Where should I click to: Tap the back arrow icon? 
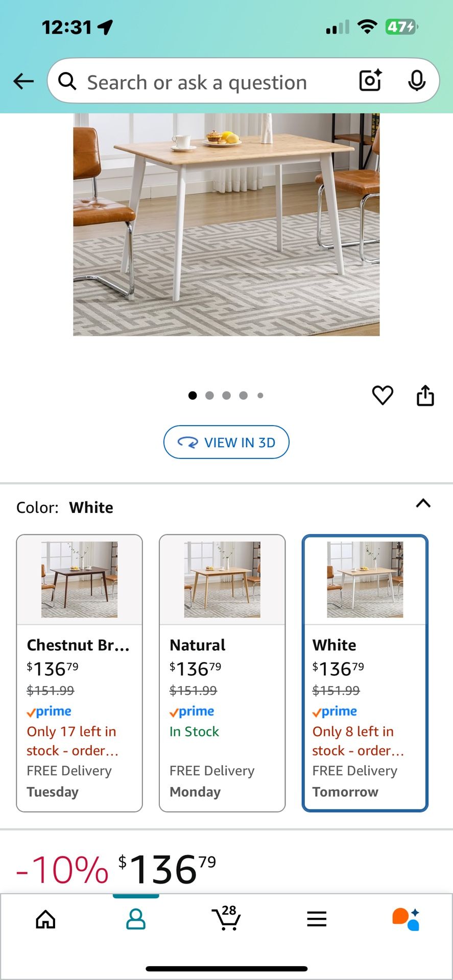click(23, 81)
